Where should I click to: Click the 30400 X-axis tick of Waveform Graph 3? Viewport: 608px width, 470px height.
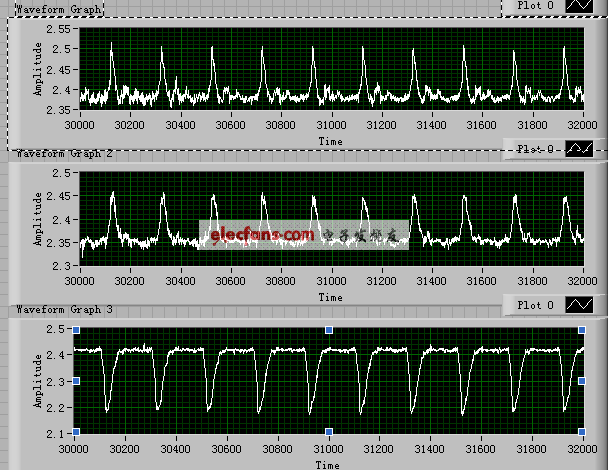[x=176, y=449]
